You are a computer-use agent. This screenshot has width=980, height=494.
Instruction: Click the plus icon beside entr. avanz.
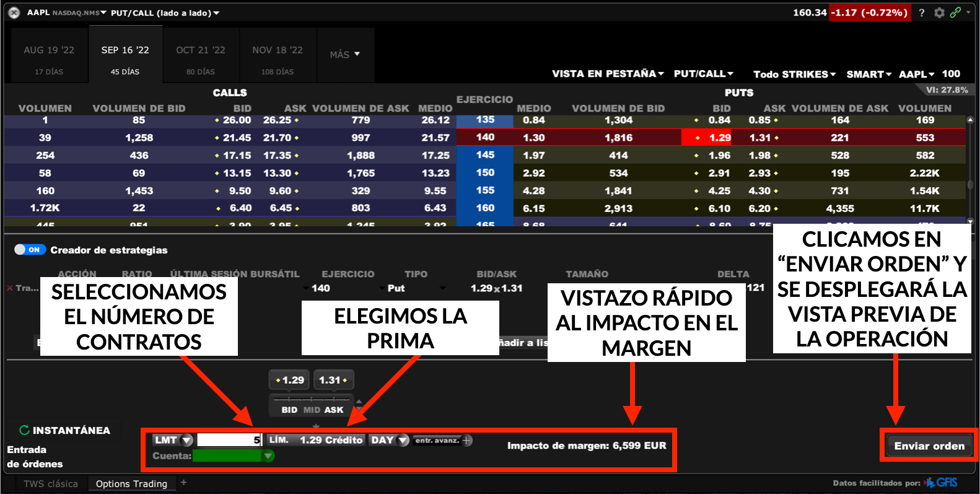467,440
